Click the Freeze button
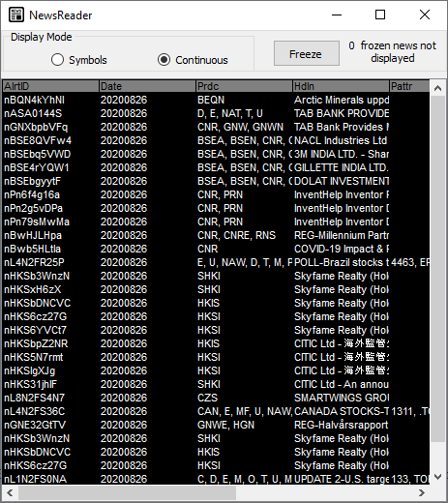The width and height of the screenshot is (448, 503). click(306, 53)
